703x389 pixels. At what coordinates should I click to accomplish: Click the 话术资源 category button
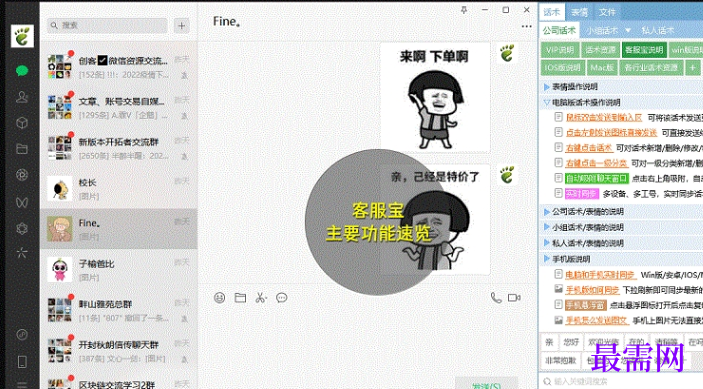pos(600,50)
